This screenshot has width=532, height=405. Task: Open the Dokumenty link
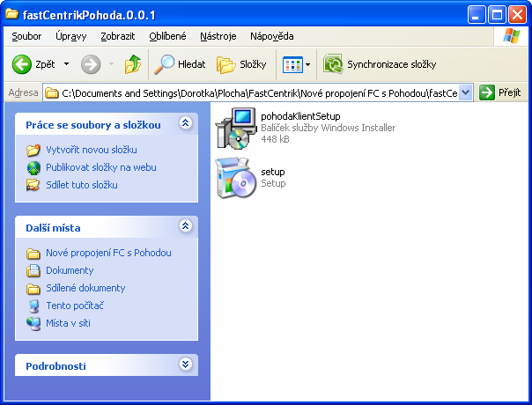pyautogui.click(x=70, y=270)
